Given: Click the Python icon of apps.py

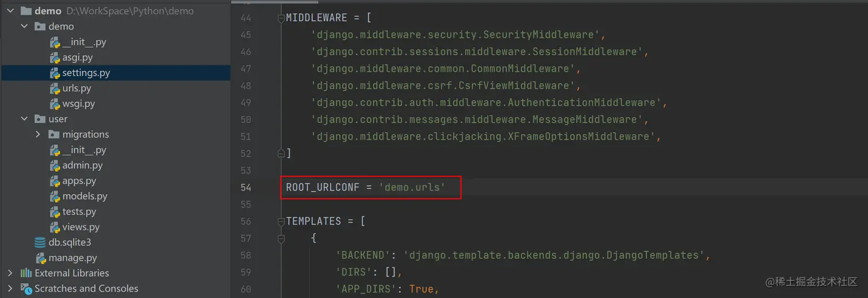Looking at the screenshot, I should tap(55, 181).
